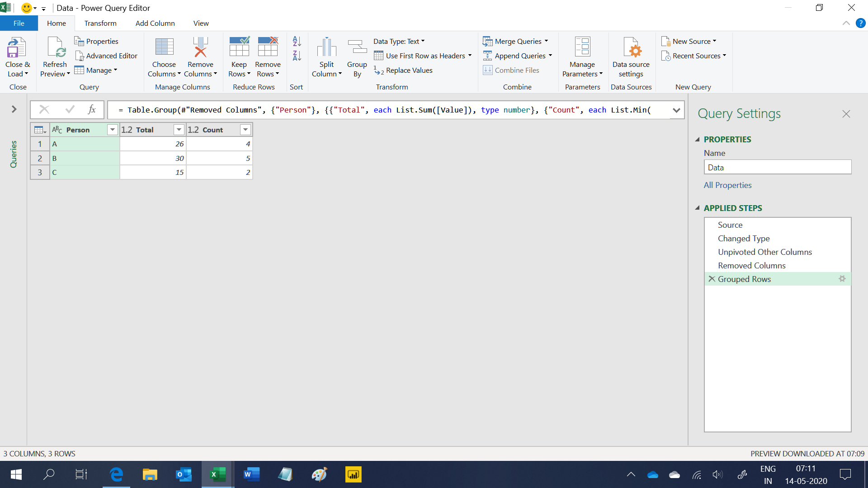
Task: Click the All Properties link
Action: pyautogui.click(x=727, y=185)
